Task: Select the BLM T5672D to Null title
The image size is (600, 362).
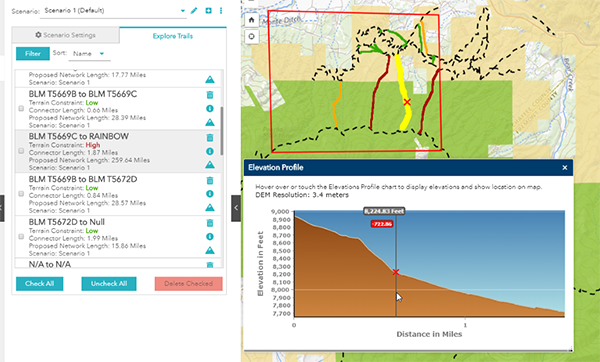Action: tap(67, 222)
